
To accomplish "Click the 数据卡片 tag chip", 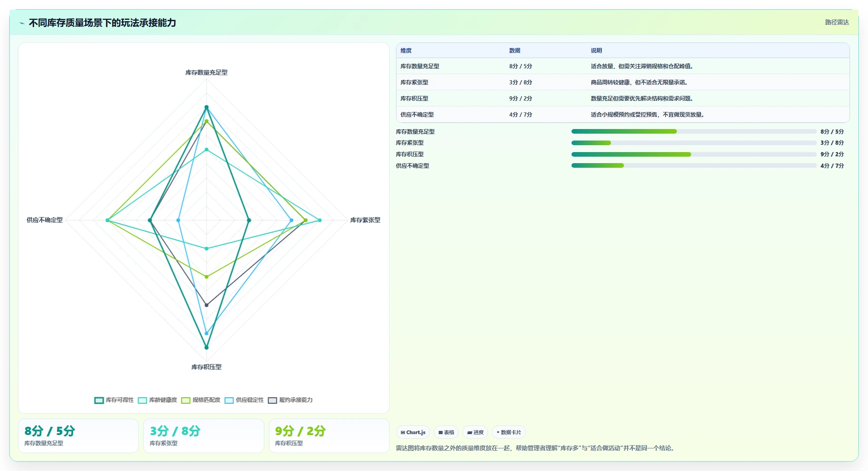I will click(509, 432).
